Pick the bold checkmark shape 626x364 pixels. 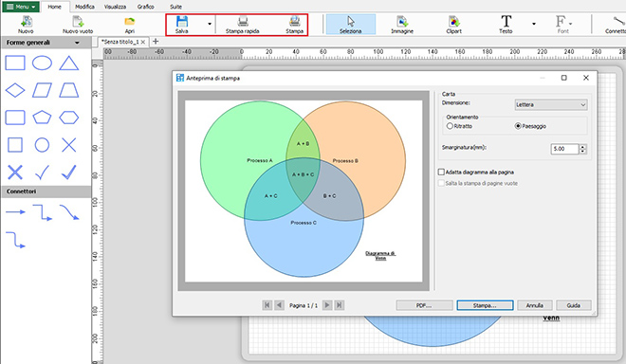(x=68, y=173)
